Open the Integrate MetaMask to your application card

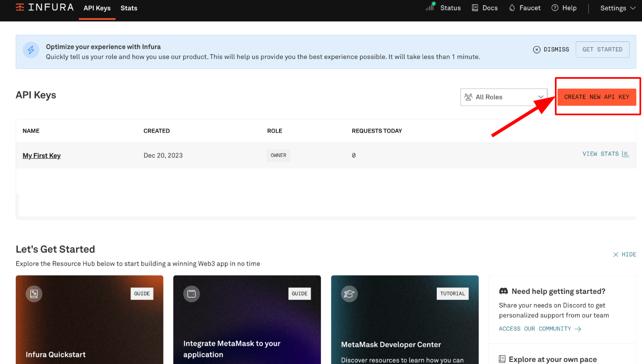[247, 320]
